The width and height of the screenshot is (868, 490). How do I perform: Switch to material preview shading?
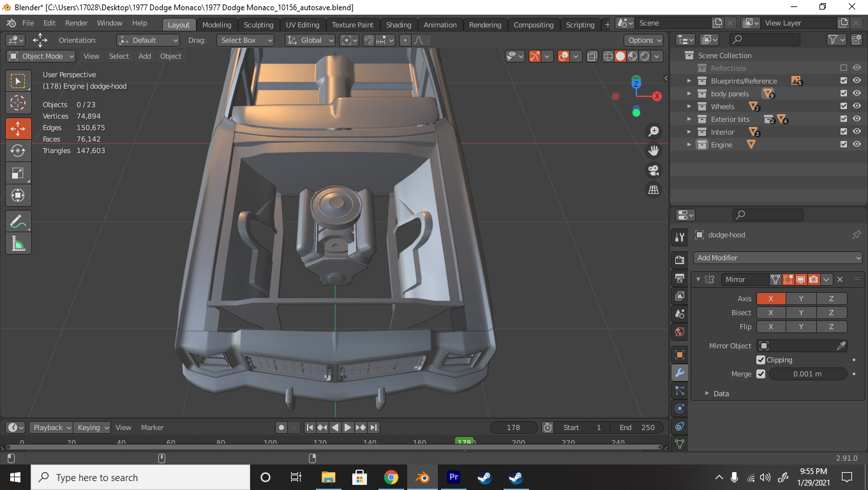632,56
